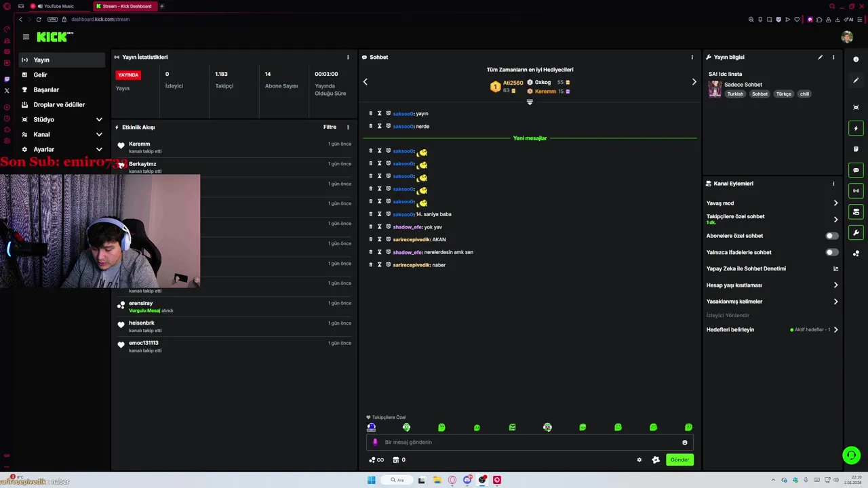
Task: Open Yavaş mod settings arrow
Action: [x=835, y=203]
